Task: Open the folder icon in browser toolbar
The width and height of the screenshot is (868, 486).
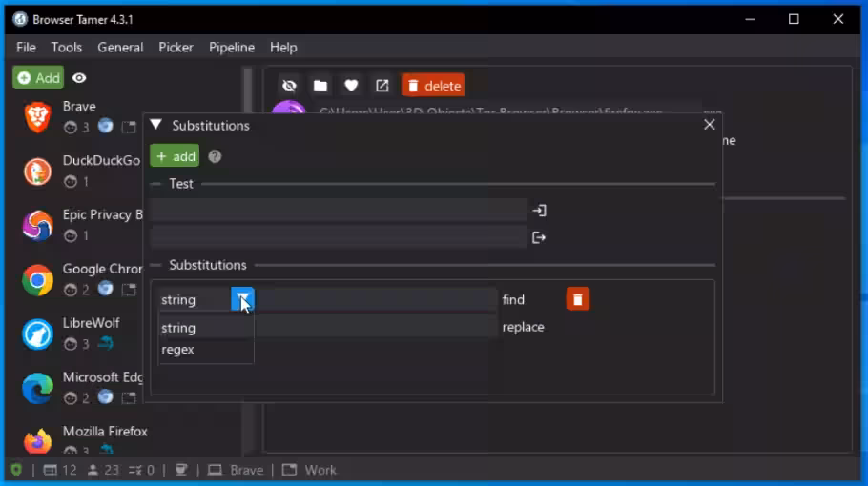Action: click(320, 86)
